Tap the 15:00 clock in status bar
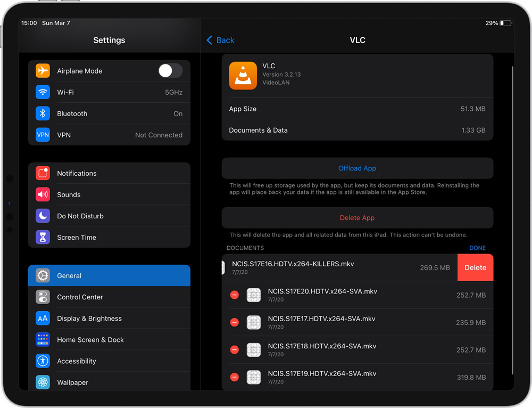The width and height of the screenshot is (532, 408). 29,23
